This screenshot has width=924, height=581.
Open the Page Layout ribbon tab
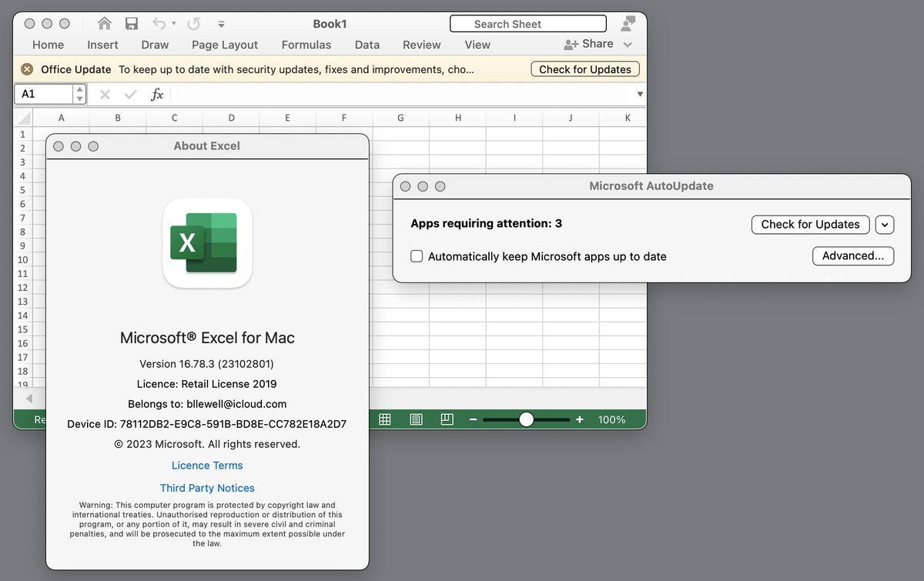click(x=225, y=45)
